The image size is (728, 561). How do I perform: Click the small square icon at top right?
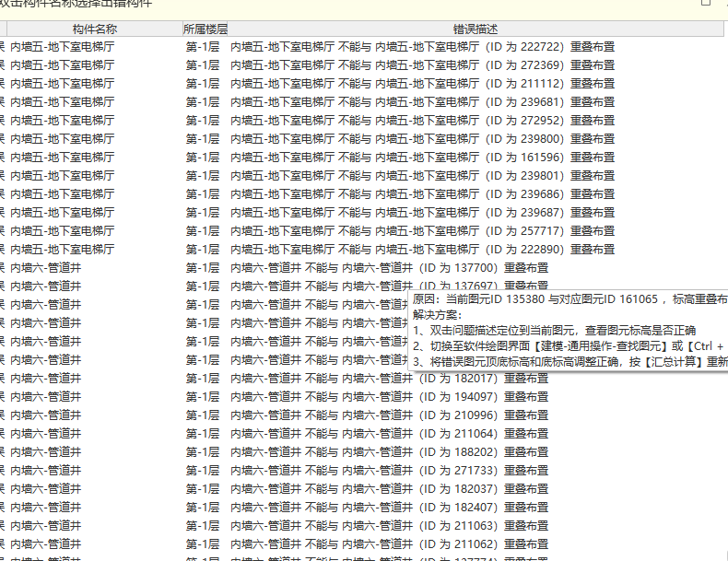[x=706, y=3]
